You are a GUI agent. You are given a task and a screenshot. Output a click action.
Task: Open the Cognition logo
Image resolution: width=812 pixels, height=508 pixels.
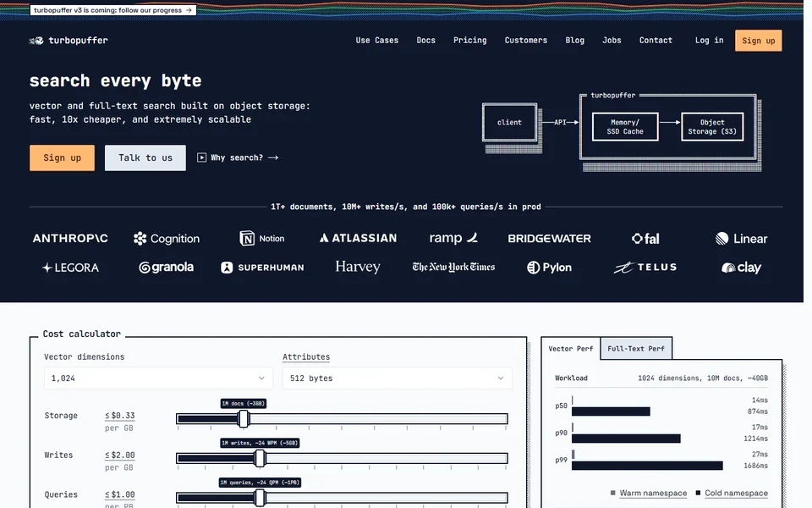pyautogui.click(x=167, y=239)
